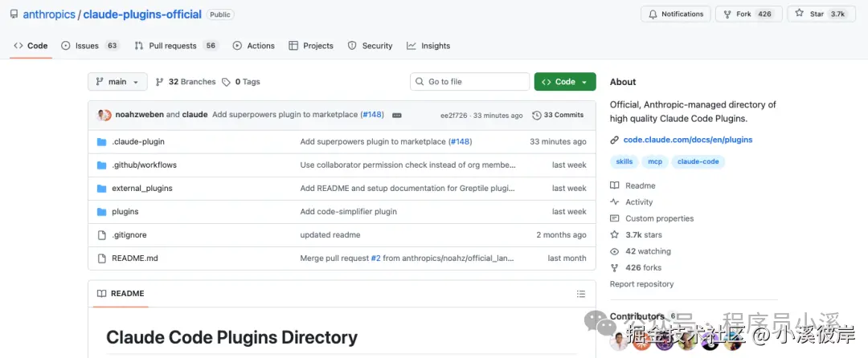Expand the commit message ellipsis button

pos(396,116)
